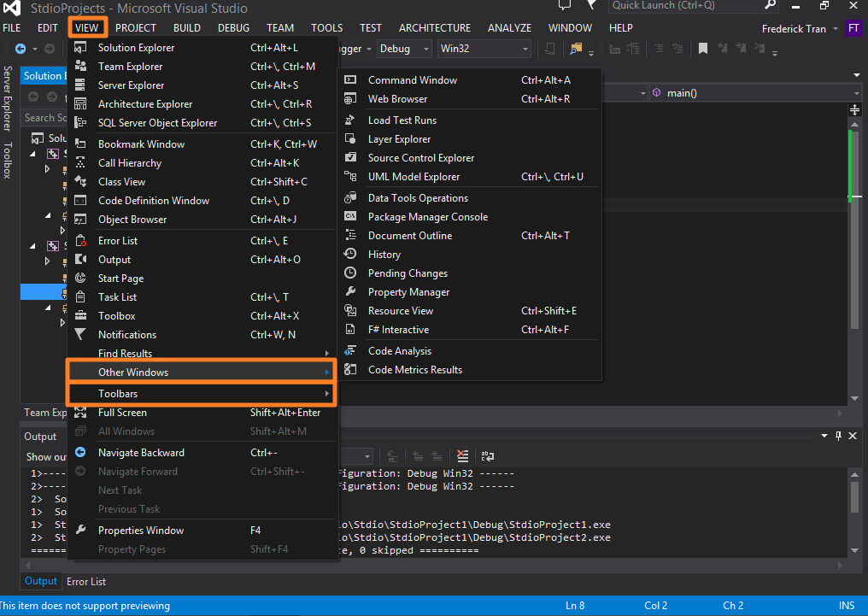Select Resource View menu entry
Viewport: 868px width, 616px height.
(469, 311)
